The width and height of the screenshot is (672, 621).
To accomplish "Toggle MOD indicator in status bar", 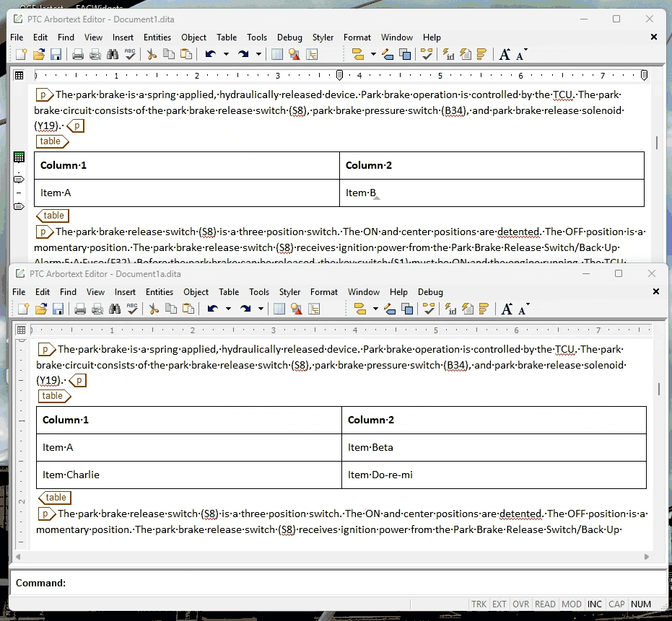I will click(572, 604).
